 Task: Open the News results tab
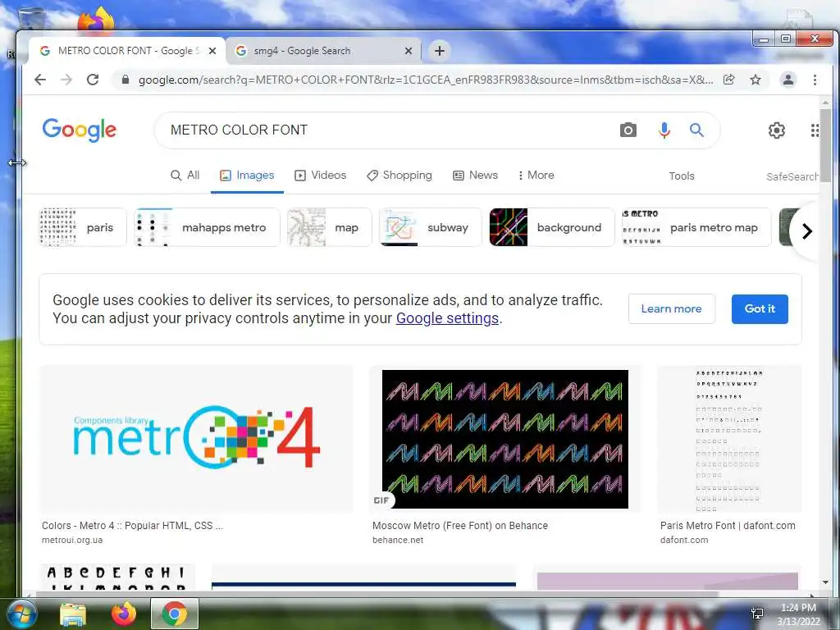475,176
